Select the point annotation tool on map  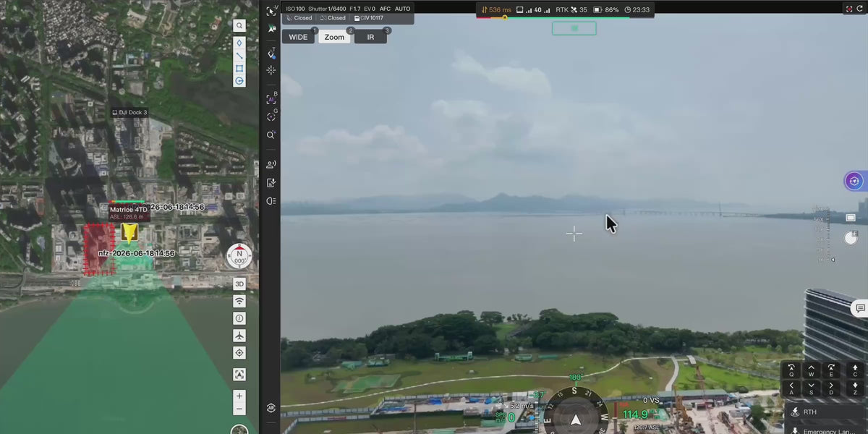239,43
